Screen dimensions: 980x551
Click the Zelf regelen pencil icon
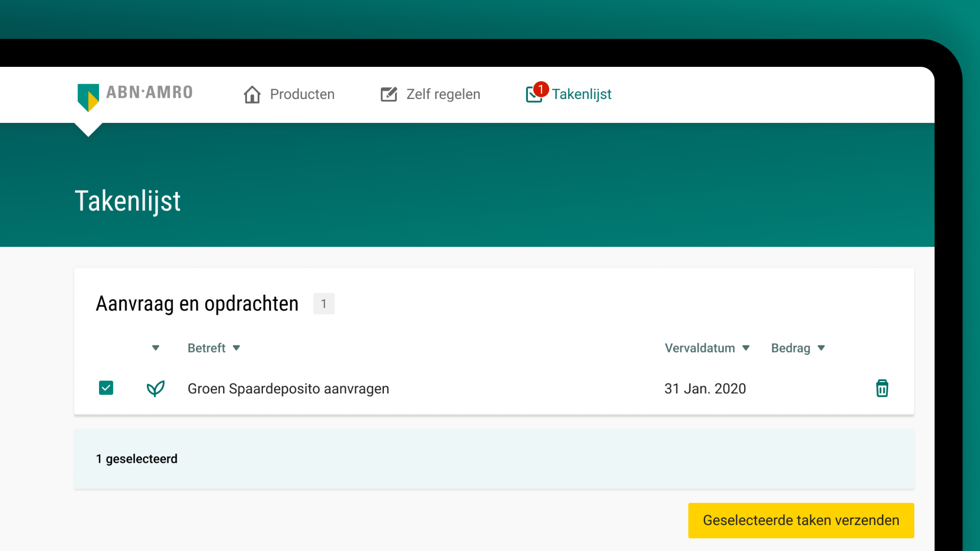click(389, 94)
